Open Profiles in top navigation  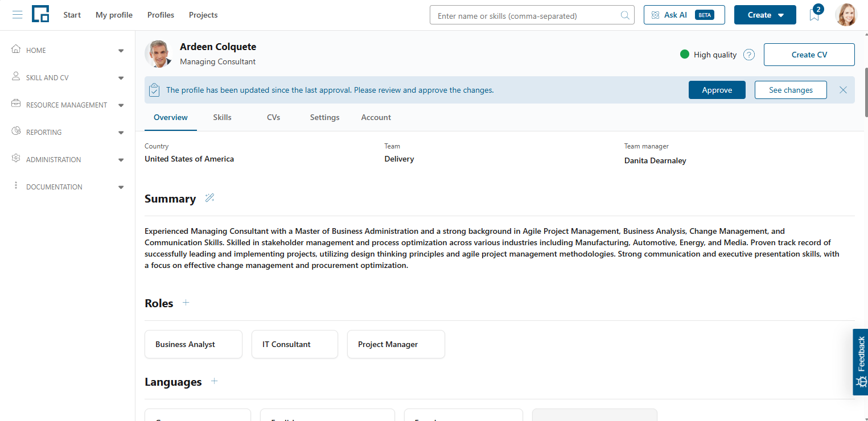(x=161, y=15)
